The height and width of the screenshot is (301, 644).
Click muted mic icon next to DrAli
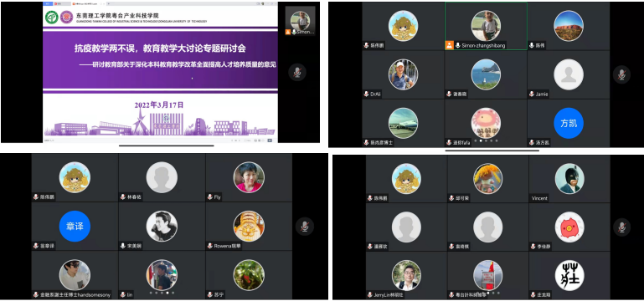366,94
